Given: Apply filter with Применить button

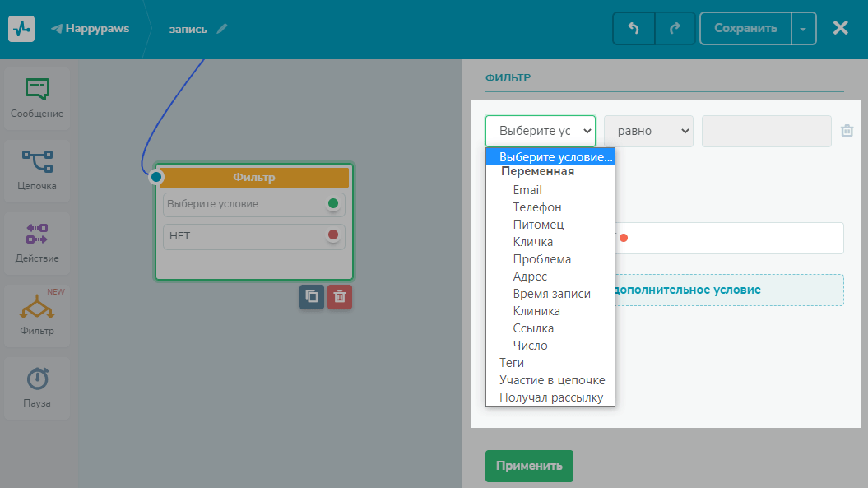Looking at the screenshot, I should [529, 466].
